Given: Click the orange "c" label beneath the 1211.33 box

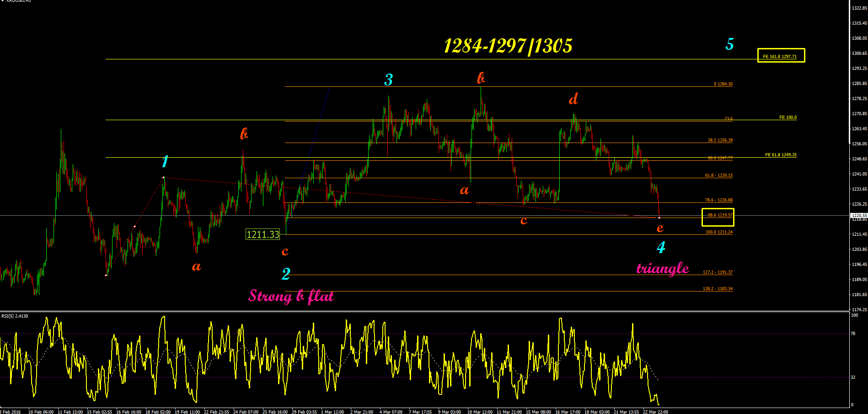Looking at the screenshot, I should point(285,251).
